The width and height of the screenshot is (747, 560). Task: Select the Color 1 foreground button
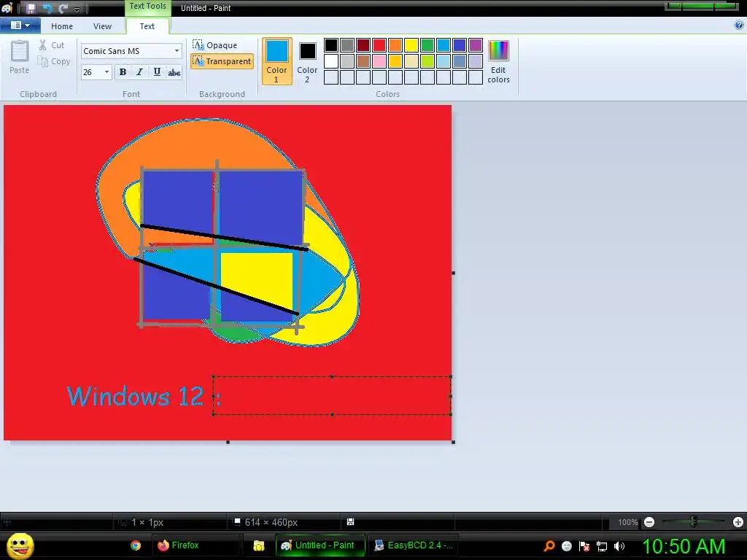(x=276, y=61)
